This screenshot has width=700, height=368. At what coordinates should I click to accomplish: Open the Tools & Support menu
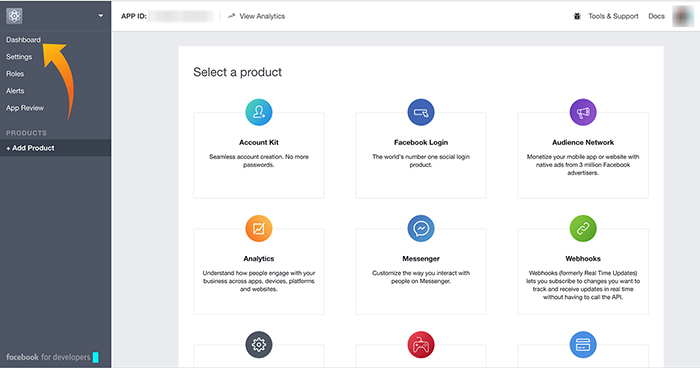613,16
